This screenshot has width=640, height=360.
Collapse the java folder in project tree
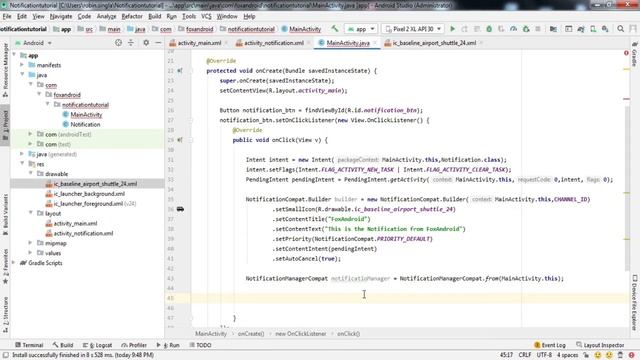tap(22, 75)
